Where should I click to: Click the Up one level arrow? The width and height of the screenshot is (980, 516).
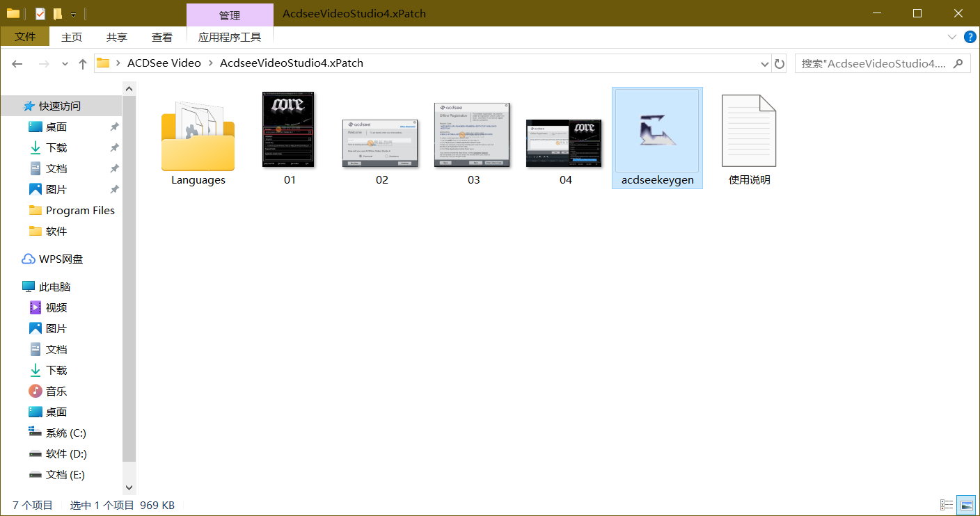tap(83, 63)
